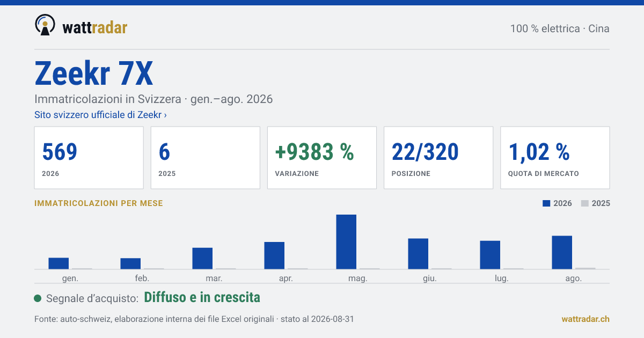The width and height of the screenshot is (644, 338).
Task: Click the 2026 bar for lug.
Action: 490,255
